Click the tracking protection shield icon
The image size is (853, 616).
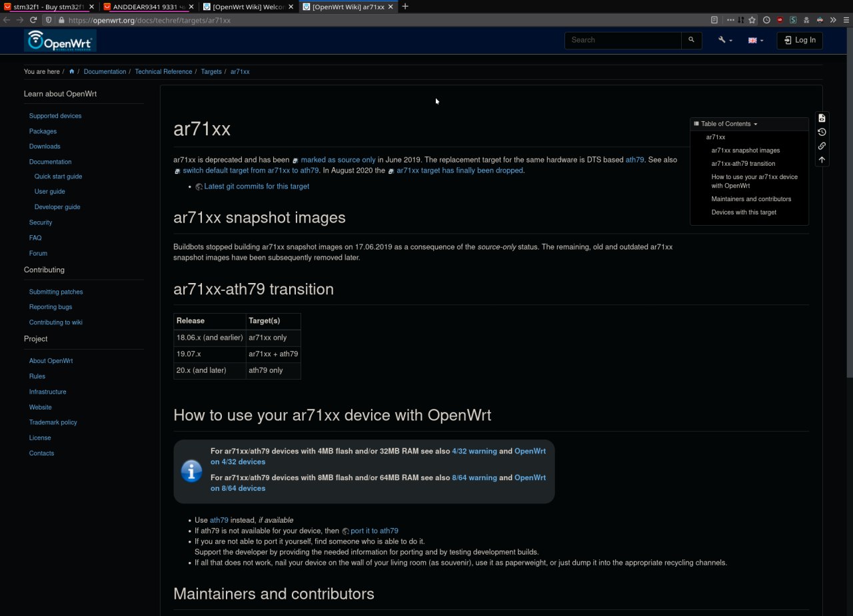click(x=49, y=20)
